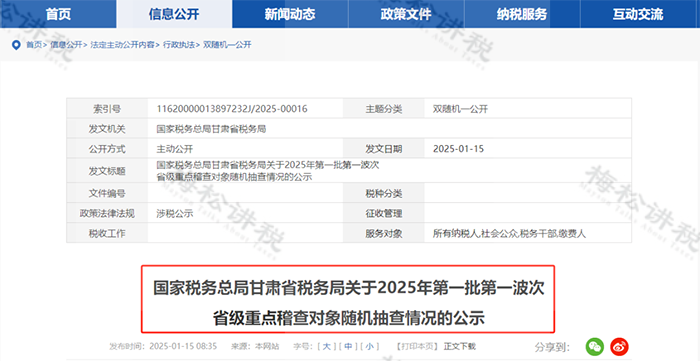Image resolution: width=700 pixels, height=361 pixels.
Task: Click the 所有纳税人,社会公众 service audience value
Action: pos(509,233)
